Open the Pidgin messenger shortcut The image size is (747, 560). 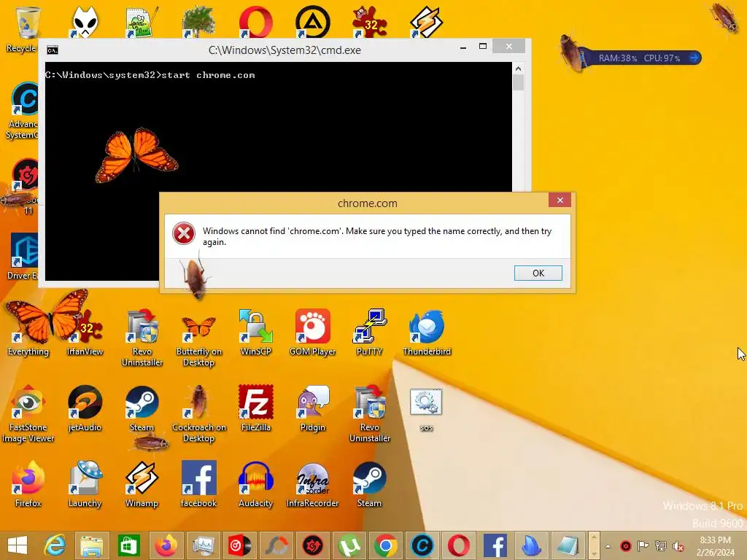312,408
